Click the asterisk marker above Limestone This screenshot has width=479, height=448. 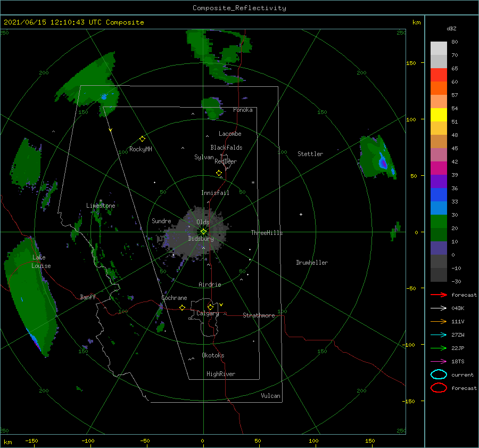tap(101, 201)
